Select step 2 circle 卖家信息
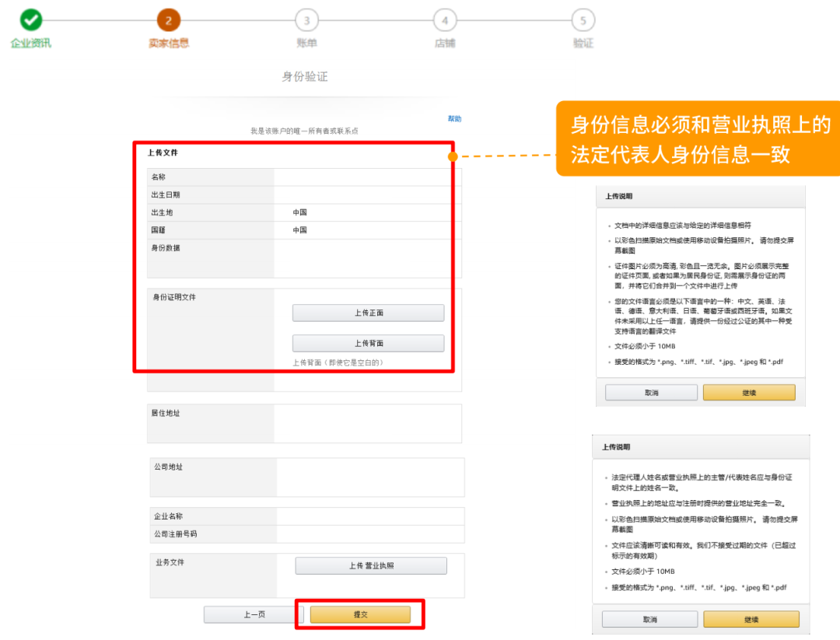This screenshot has width=840, height=640. tap(169, 20)
